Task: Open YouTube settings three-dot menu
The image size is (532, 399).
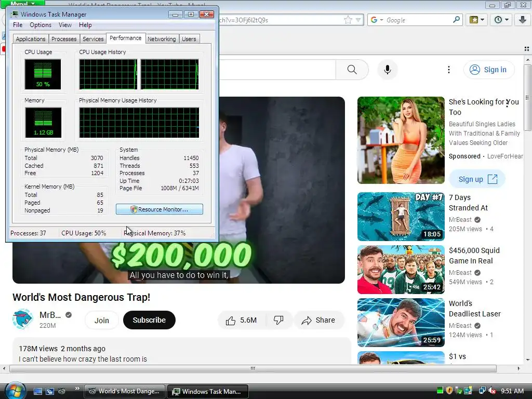Action: coord(448,70)
